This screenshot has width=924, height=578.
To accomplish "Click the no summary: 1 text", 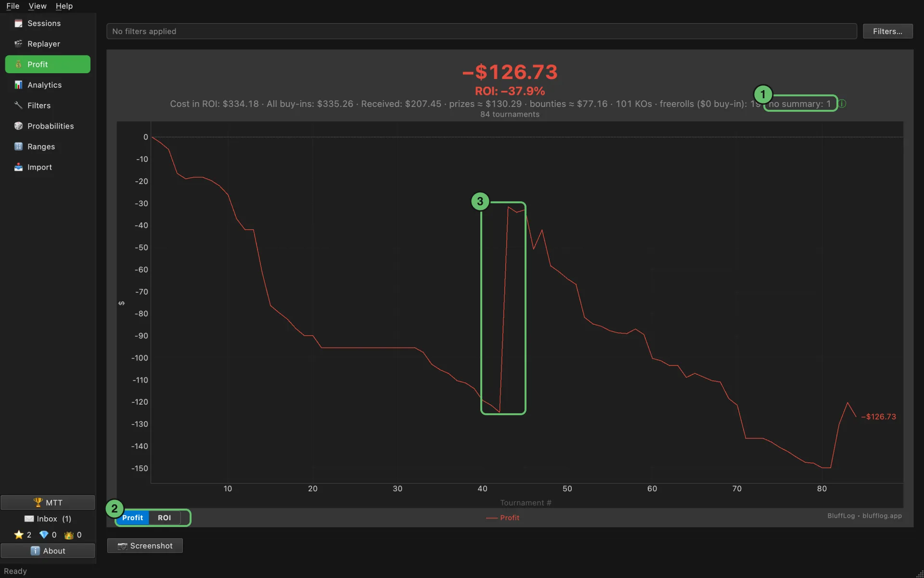I will (799, 104).
